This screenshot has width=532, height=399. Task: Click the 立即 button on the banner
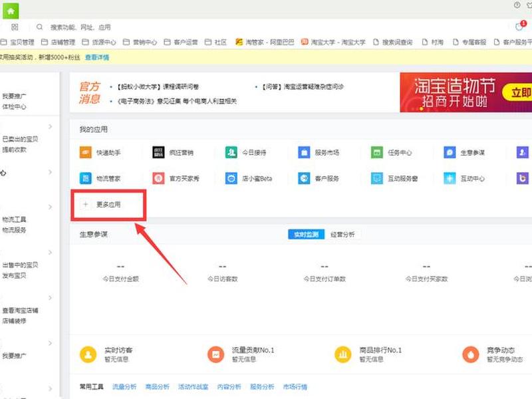click(518, 92)
